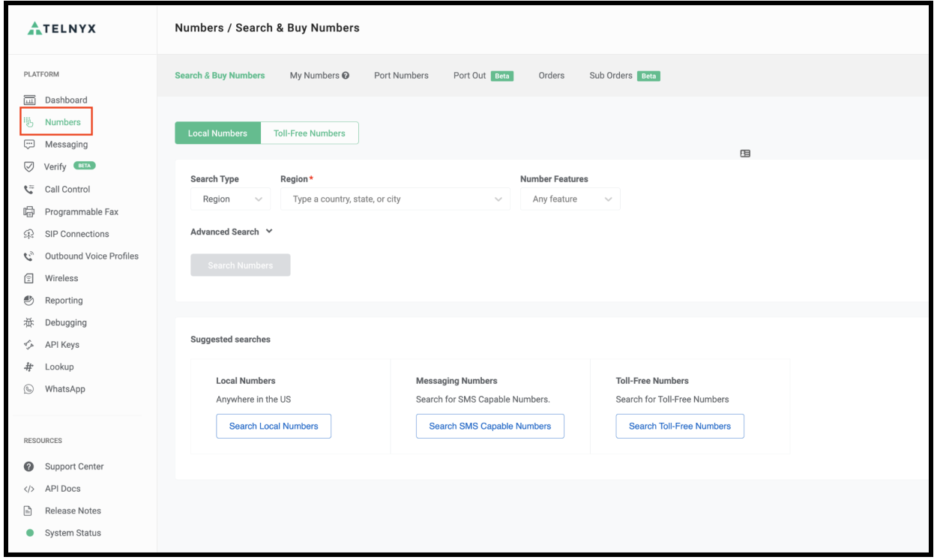The image size is (934, 560).
Task: Type-ahead Region country, state, or city field
Action: (395, 199)
